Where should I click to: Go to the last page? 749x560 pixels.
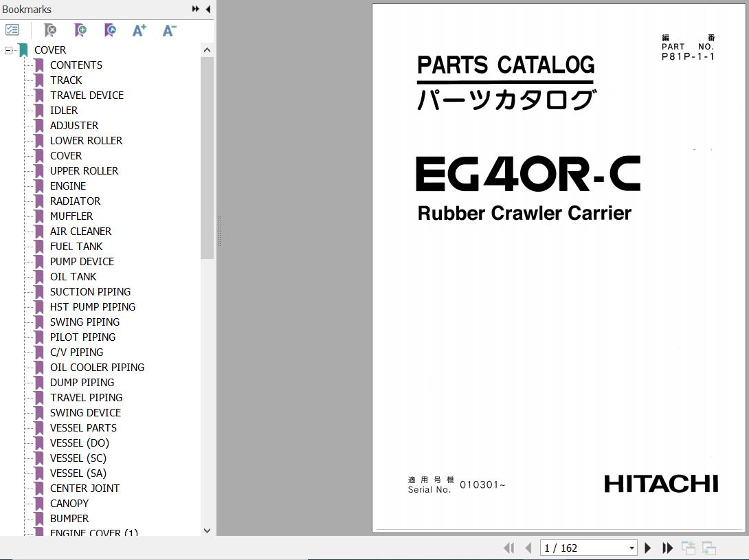(x=667, y=548)
